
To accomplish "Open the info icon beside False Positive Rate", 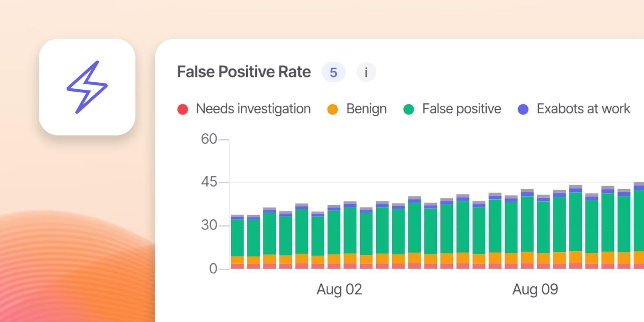I will [x=366, y=72].
